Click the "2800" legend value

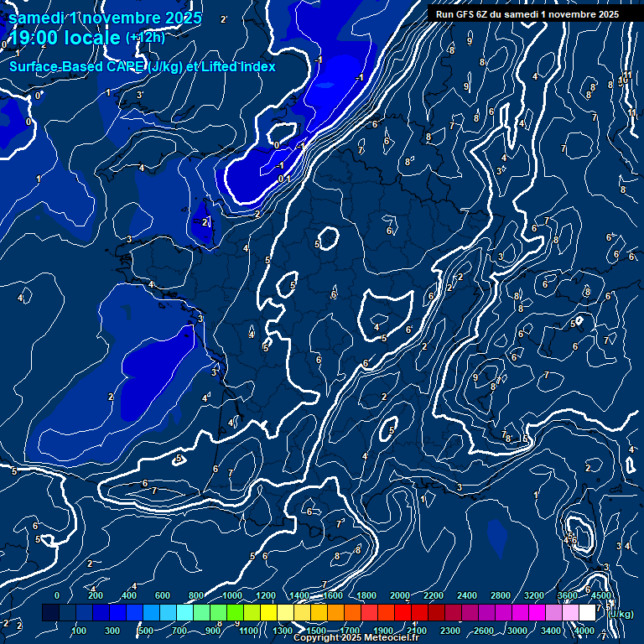501,595
